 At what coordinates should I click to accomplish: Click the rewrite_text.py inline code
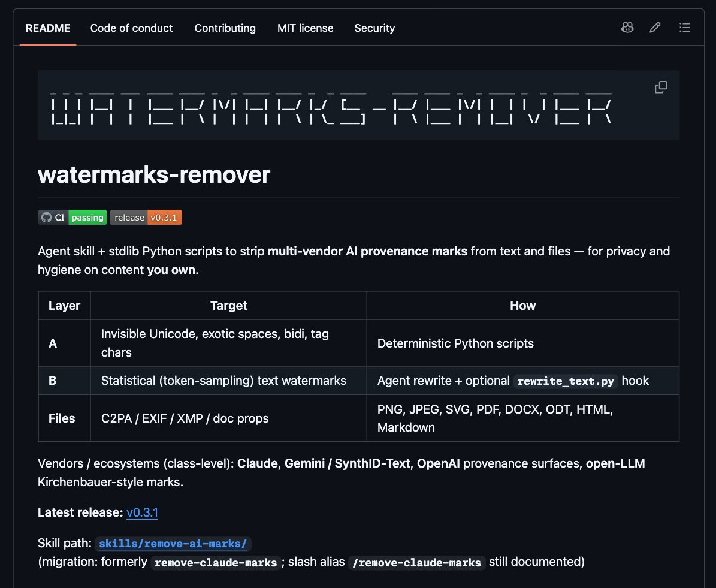tap(566, 381)
